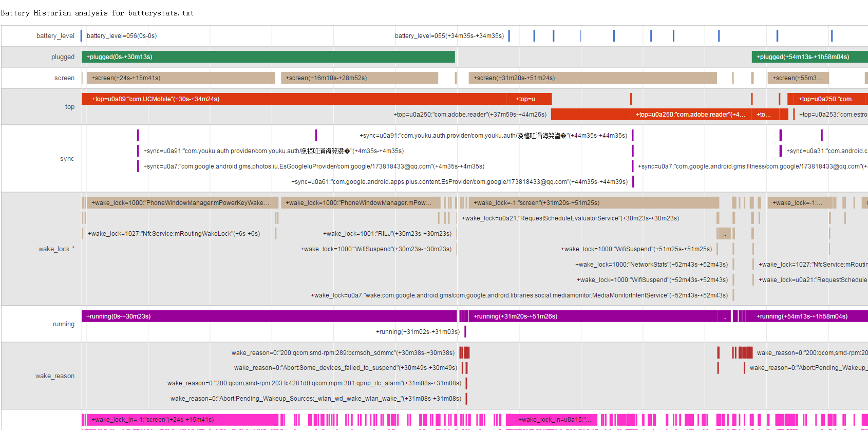This screenshot has width=868, height=430.
Task: Select the +screen(+24s-+15m41s) bar
Action: tap(181, 78)
